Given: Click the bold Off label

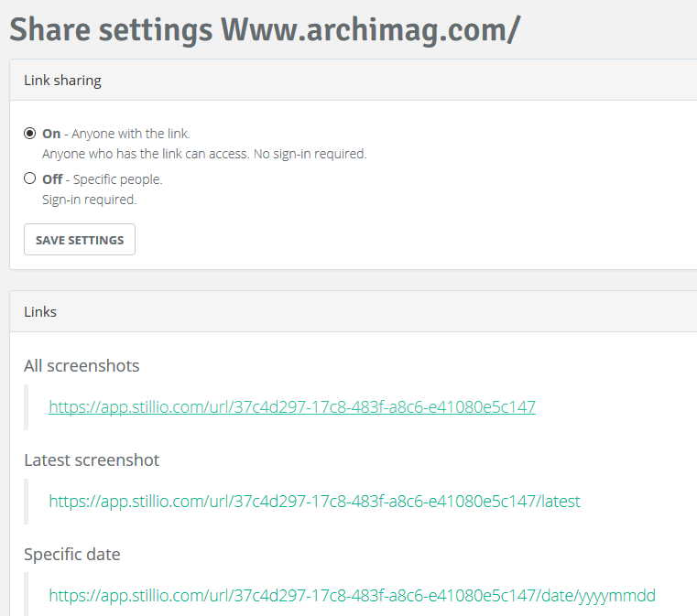Looking at the screenshot, I should (52, 179).
